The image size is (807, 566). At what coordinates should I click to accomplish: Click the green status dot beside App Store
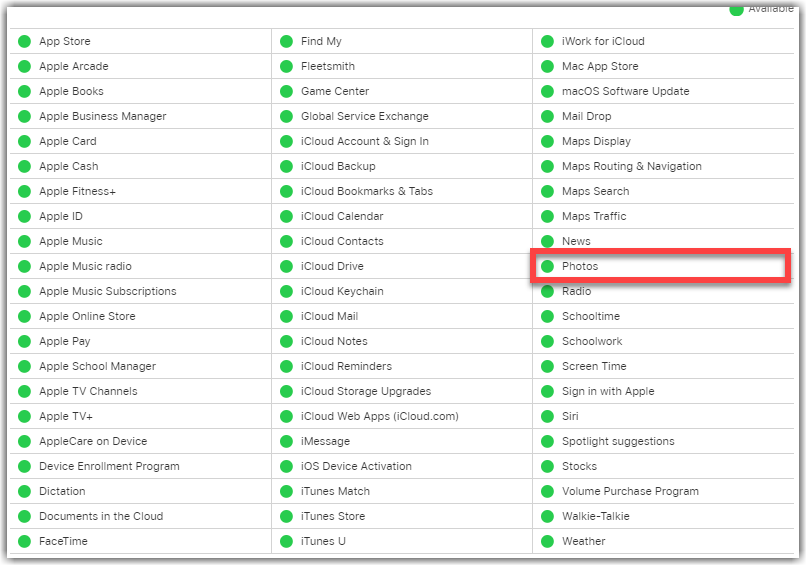(x=24, y=42)
